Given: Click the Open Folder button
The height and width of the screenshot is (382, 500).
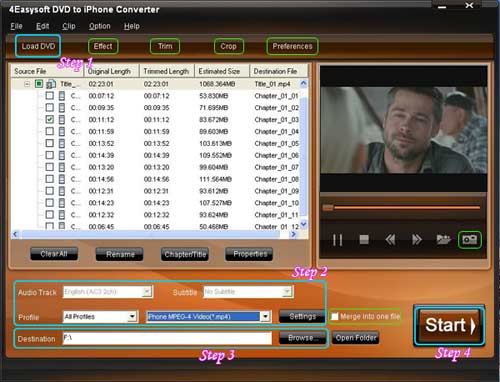Looking at the screenshot, I should pyautogui.click(x=356, y=338).
